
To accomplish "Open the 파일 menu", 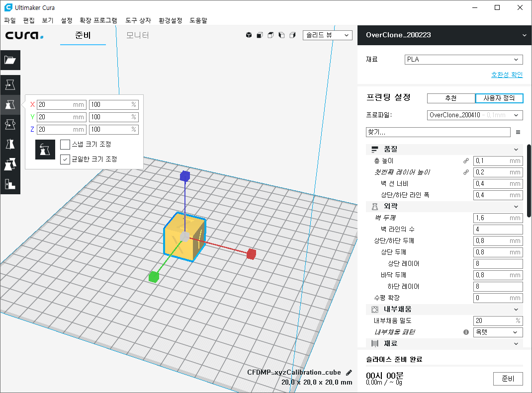I will click(x=10, y=20).
